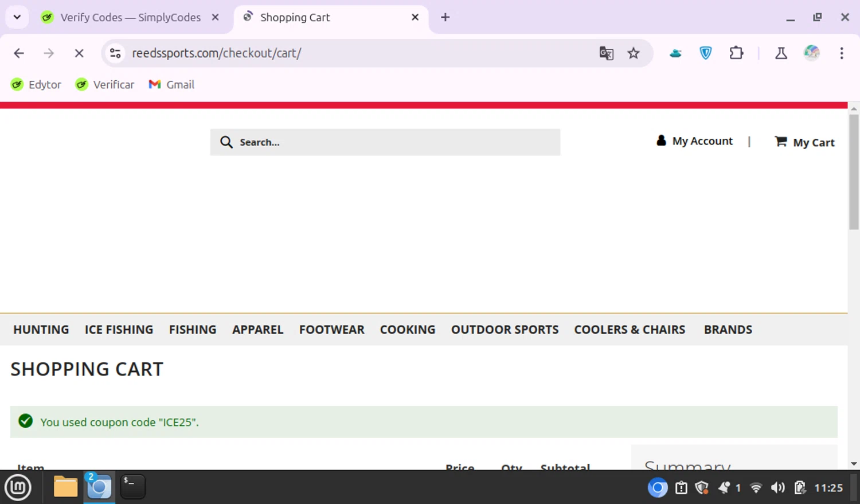The height and width of the screenshot is (504, 860).
Task: Click the blue circular tray icon
Action: (658, 488)
